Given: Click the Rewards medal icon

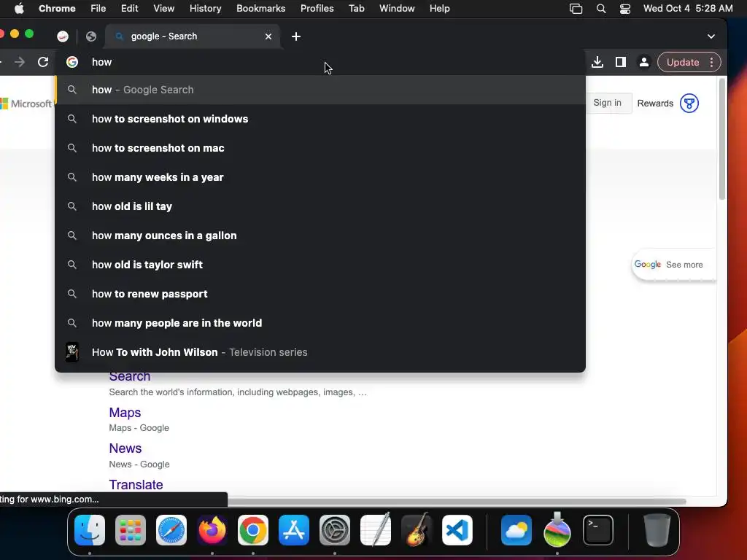Looking at the screenshot, I should (689, 104).
